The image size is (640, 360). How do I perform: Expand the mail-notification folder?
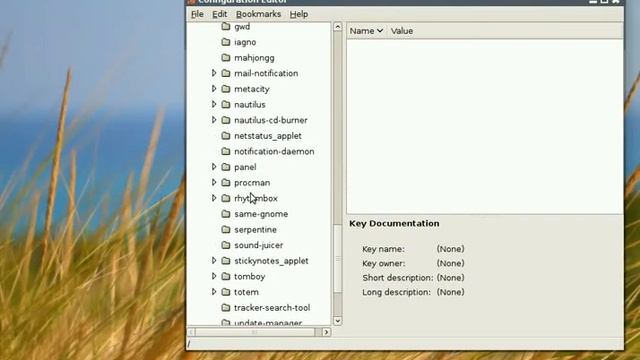[214, 73]
